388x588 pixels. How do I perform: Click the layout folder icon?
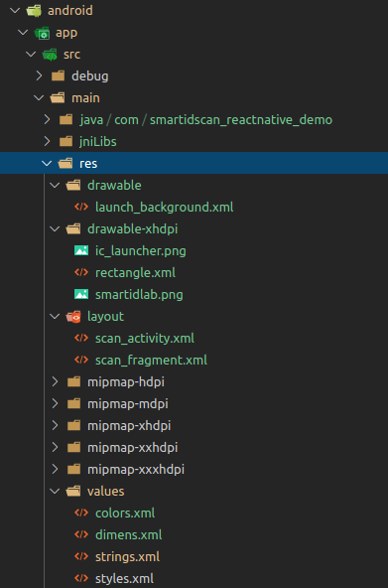(73, 317)
